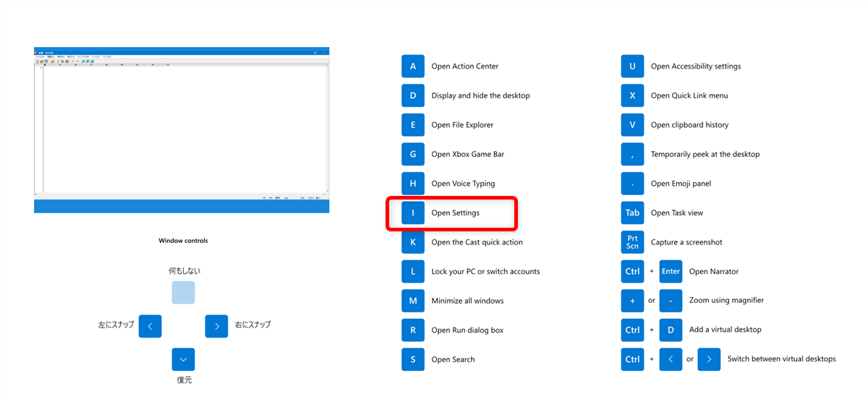Click the 'Open Run dialog box' label
The image size is (868, 402).
pyautogui.click(x=467, y=330)
